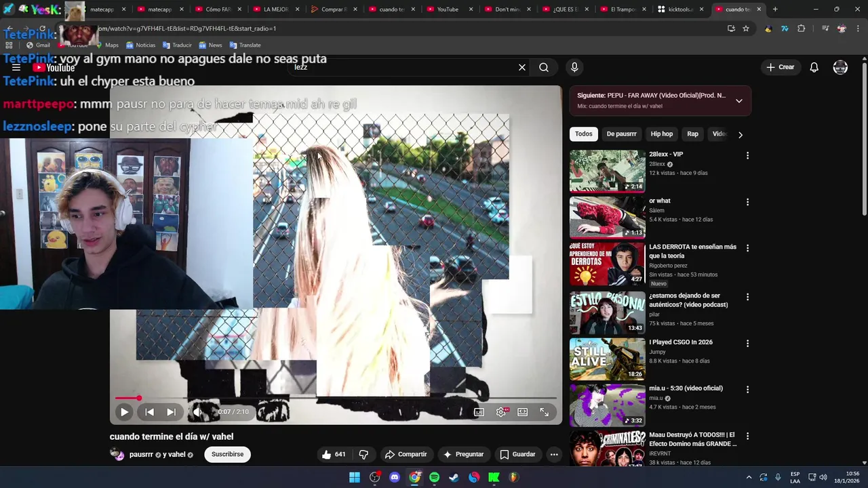The image size is (868, 488).
Task: Open I Played CSGO In 2026 title
Action: click(680, 342)
